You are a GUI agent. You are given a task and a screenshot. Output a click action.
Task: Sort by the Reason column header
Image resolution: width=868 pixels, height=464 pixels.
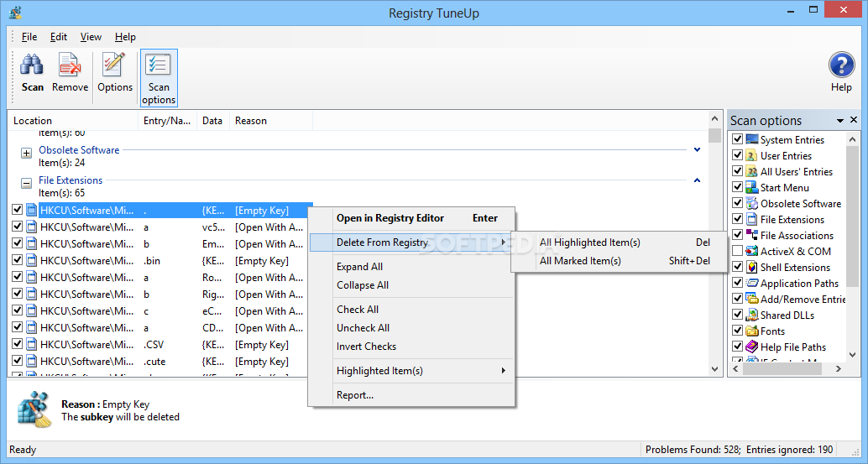(x=270, y=121)
